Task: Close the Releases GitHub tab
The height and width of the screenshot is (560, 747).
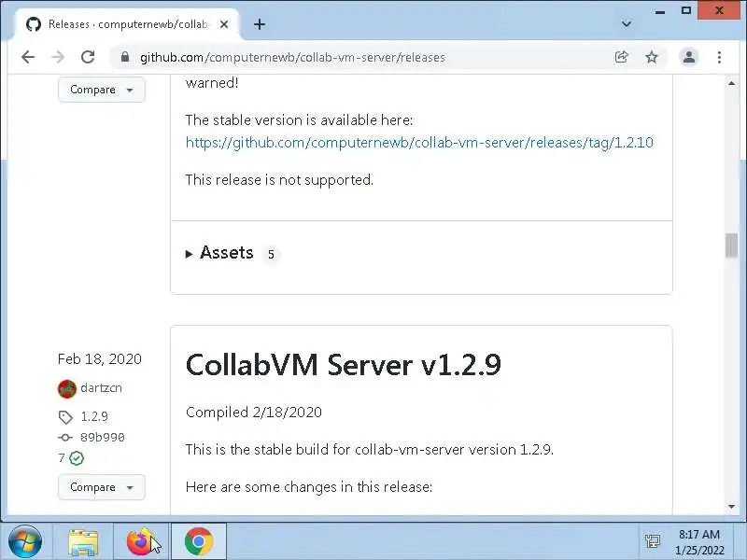Action: point(224,24)
